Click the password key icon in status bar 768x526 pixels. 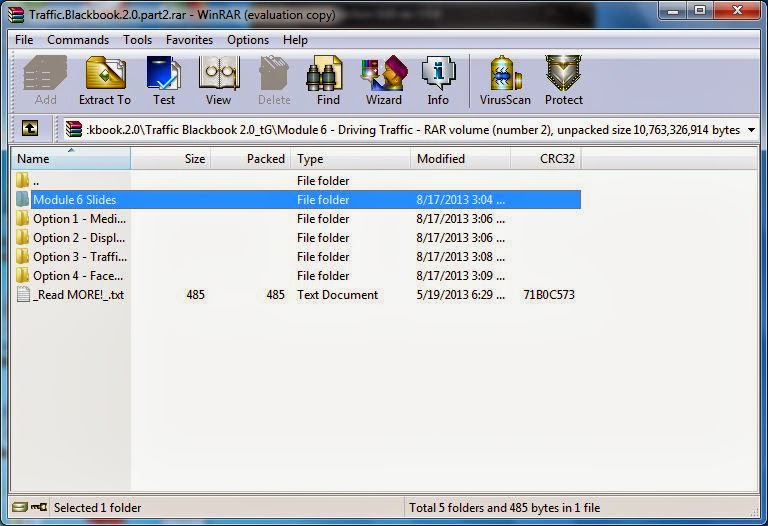(39, 507)
